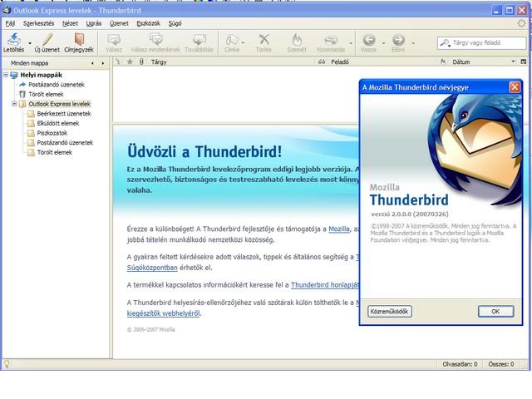This screenshot has width=532, height=399.
Task: Switch to previous folder view arrow
Action: pyautogui.click(x=92, y=63)
